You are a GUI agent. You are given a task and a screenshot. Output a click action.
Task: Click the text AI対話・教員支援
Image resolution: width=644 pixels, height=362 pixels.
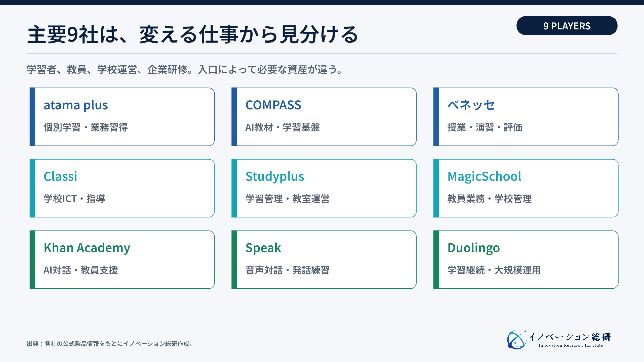(81, 270)
